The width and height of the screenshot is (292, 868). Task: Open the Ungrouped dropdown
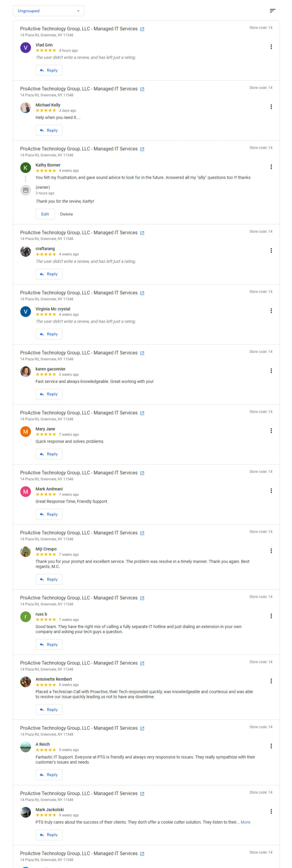(x=49, y=11)
